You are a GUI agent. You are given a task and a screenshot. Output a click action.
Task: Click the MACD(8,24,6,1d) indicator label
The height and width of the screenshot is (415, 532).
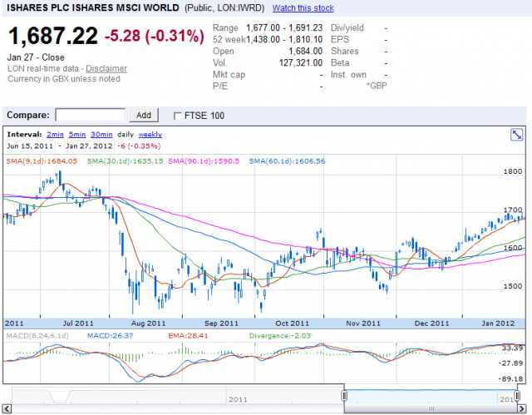[x=37, y=336]
